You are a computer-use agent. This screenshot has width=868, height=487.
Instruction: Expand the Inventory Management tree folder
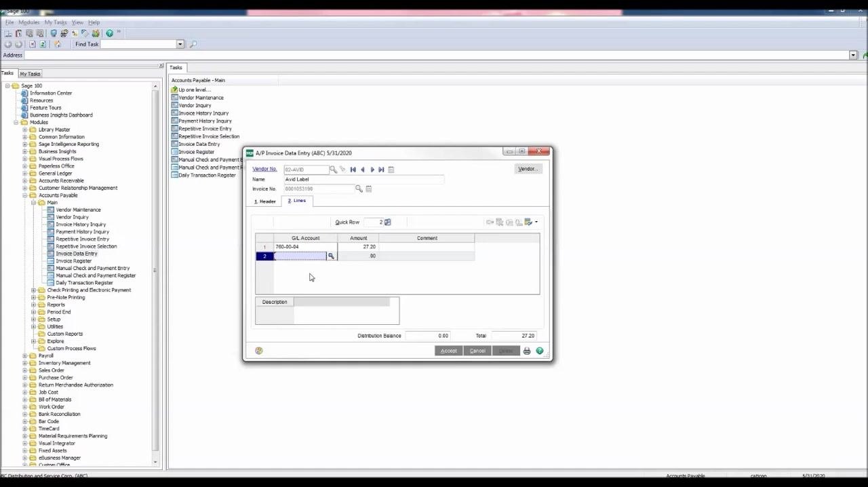24,364
